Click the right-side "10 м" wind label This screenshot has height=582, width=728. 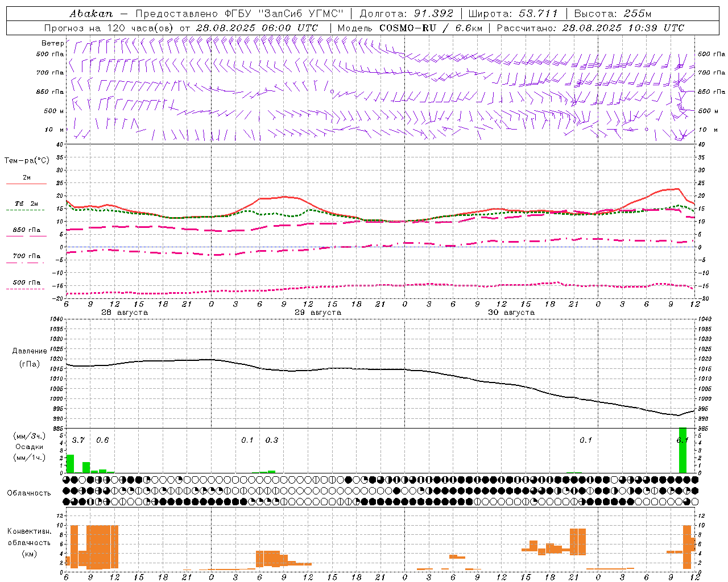[x=708, y=130]
